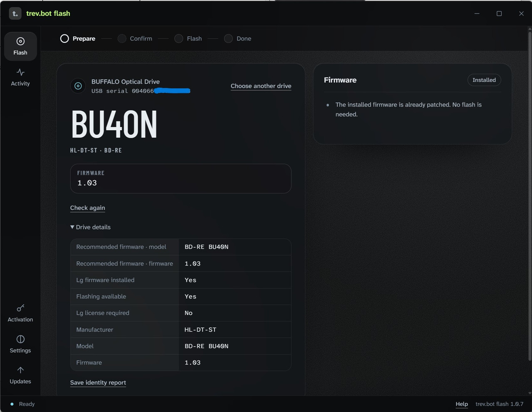Select the Done step indicator
Viewport: 532px width, 412px height.
pos(238,39)
